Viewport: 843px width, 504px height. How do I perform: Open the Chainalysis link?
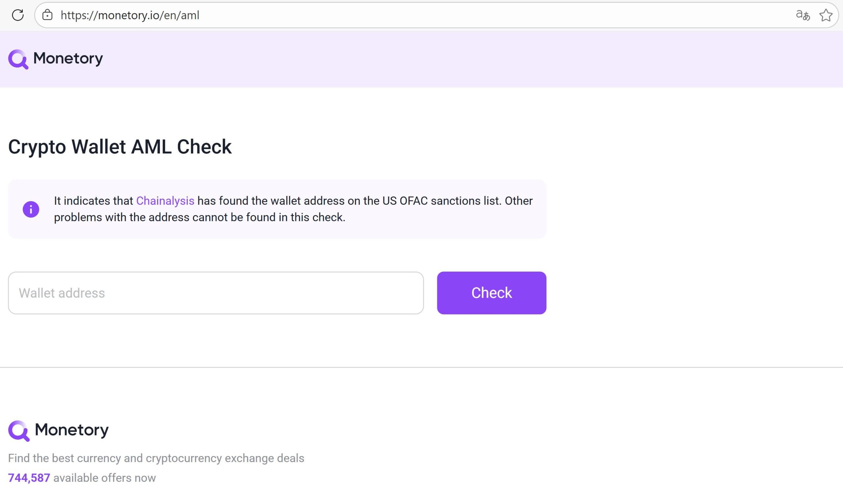pos(165,201)
